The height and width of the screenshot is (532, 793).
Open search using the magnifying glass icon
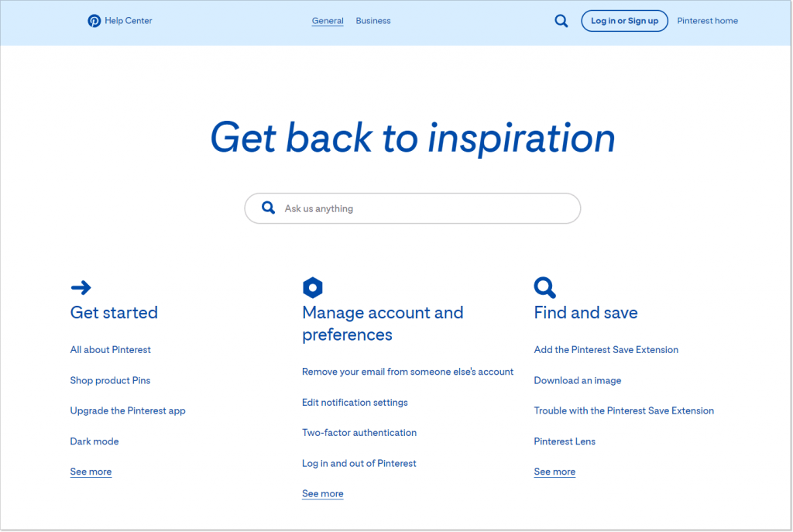tap(561, 21)
